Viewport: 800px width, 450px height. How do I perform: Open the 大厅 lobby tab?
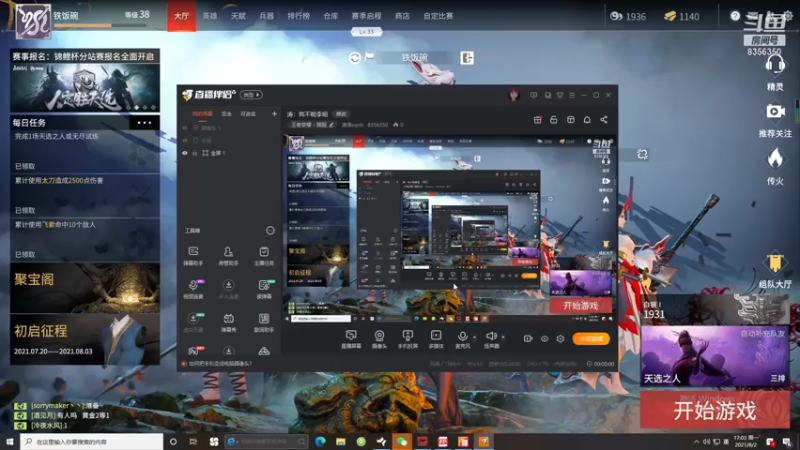(x=182, y=16)
